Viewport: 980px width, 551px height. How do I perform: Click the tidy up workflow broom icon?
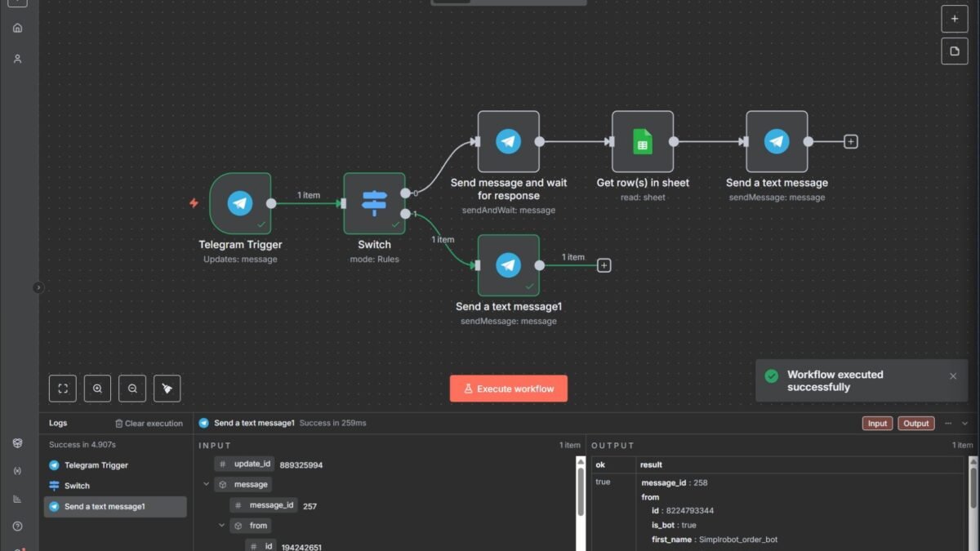point(167,389)
